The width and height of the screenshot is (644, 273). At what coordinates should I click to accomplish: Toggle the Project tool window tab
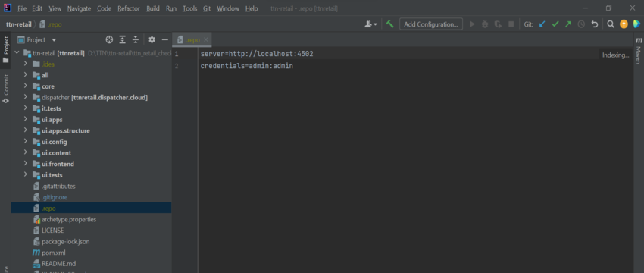[x=6, y=49]
